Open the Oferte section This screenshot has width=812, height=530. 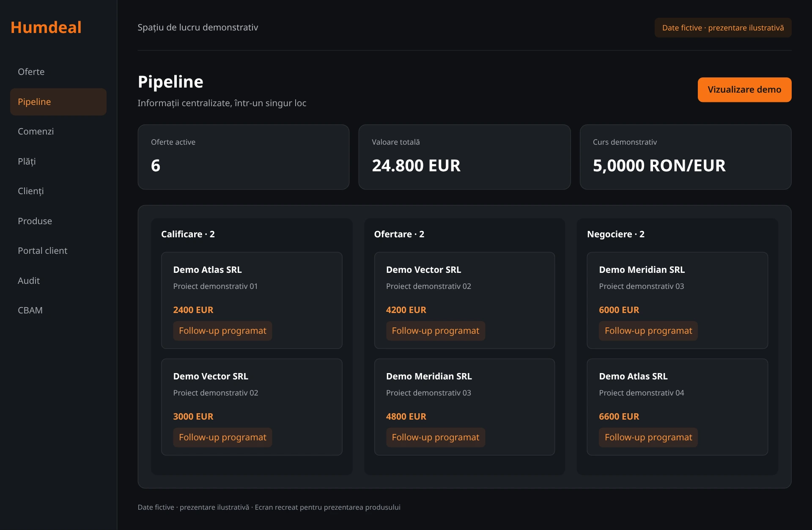click(x=58, y=72)
